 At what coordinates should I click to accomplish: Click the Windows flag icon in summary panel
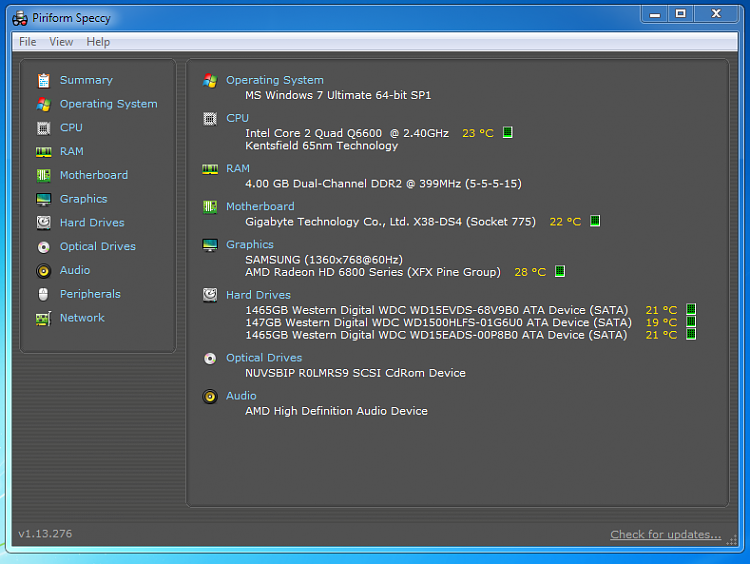point(210,80)
